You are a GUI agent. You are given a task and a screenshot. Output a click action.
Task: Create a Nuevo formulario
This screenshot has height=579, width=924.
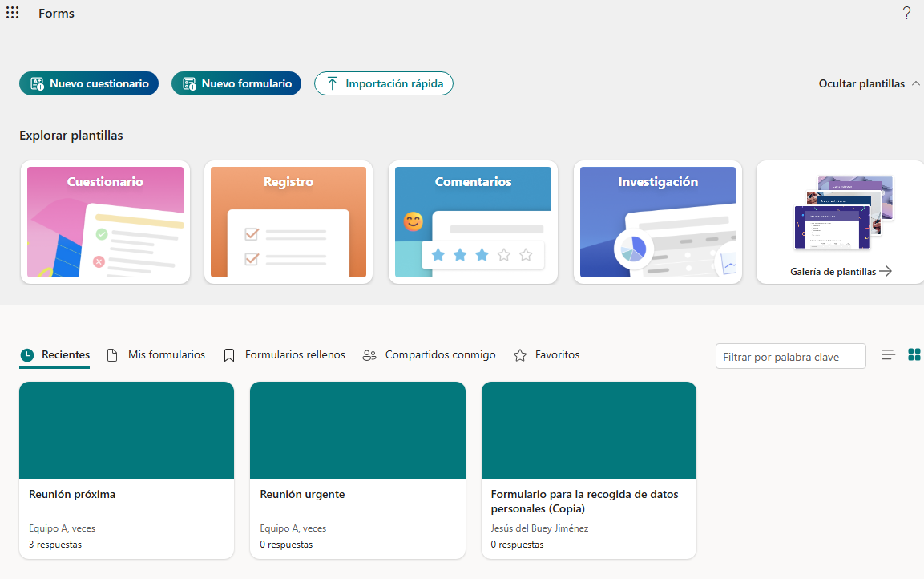point(236,83)
